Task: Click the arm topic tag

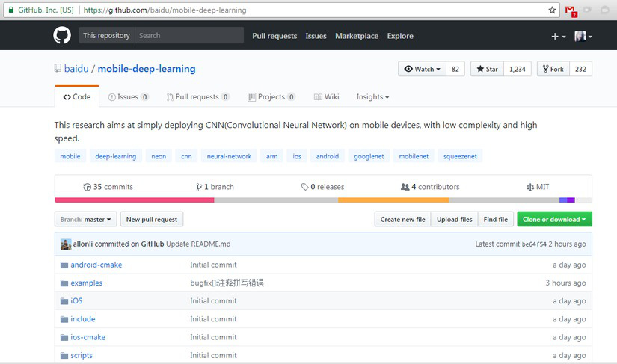Action: [x=272, y=156]
